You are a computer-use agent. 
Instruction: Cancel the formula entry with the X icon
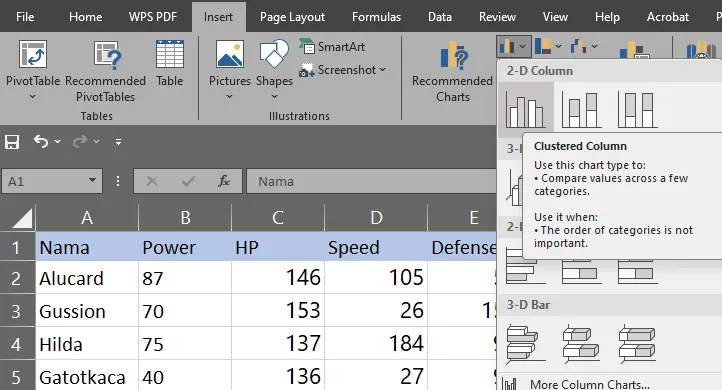tap(151, 181)
